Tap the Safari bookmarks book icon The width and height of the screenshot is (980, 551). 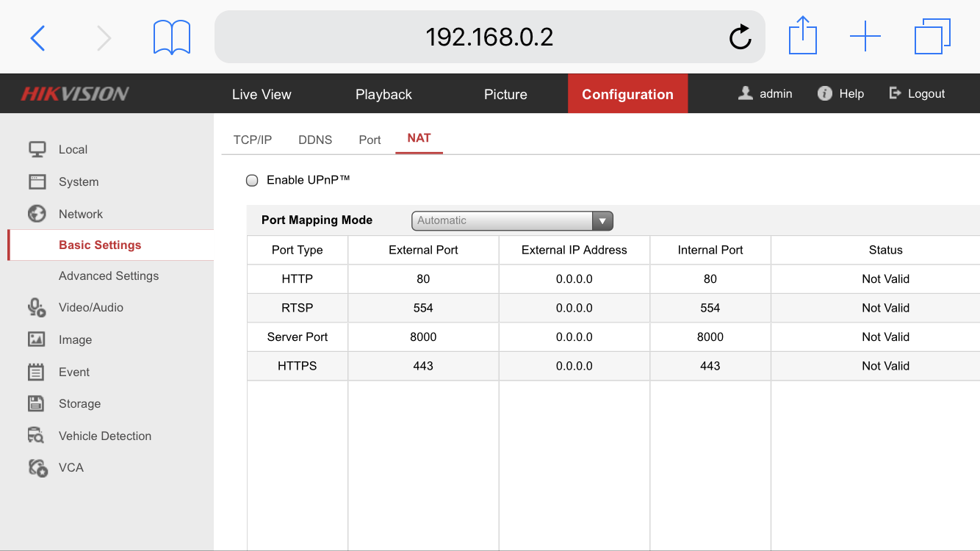tap(171, 37)
